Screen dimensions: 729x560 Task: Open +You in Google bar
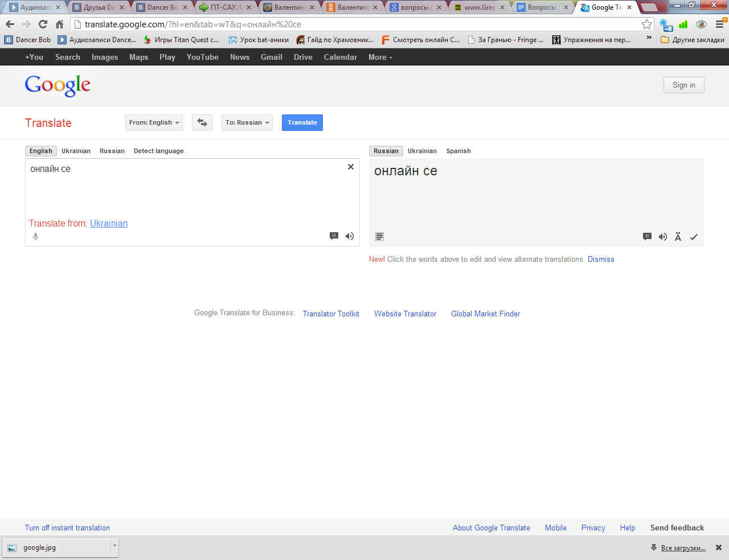(34, 57)
